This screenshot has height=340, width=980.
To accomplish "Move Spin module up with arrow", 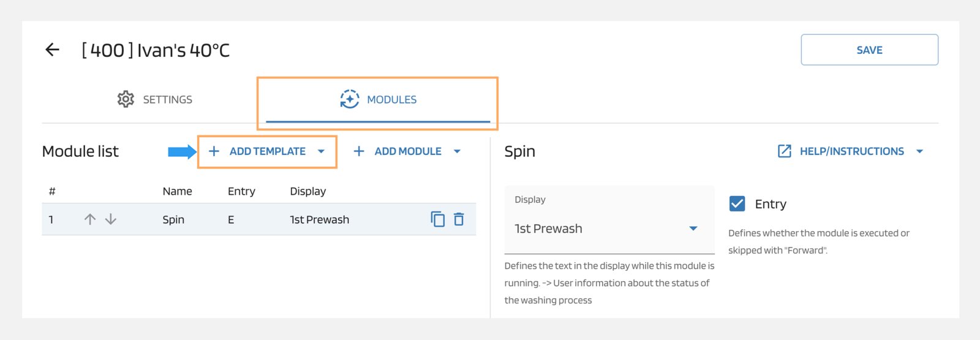I will (x=90, y=219).
